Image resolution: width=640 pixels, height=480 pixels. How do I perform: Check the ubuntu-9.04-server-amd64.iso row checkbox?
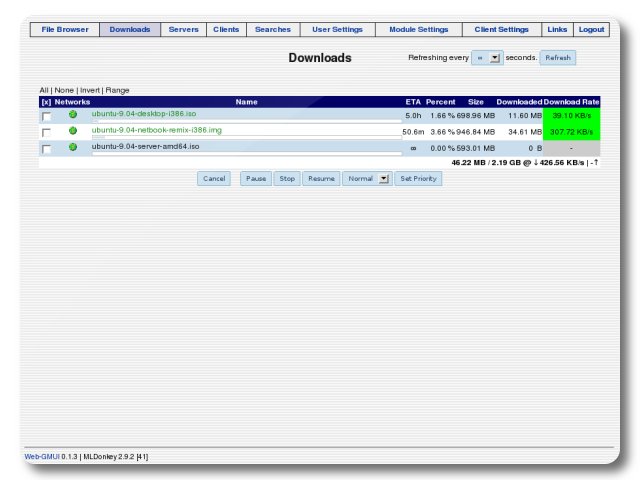coord(47,148)
